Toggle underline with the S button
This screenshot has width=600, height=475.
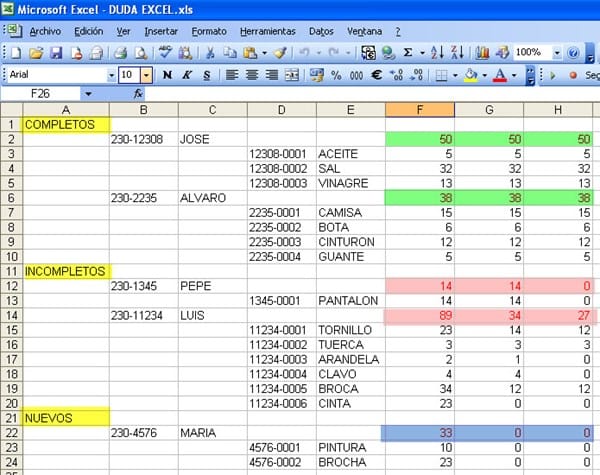click(x=207, y=75)
